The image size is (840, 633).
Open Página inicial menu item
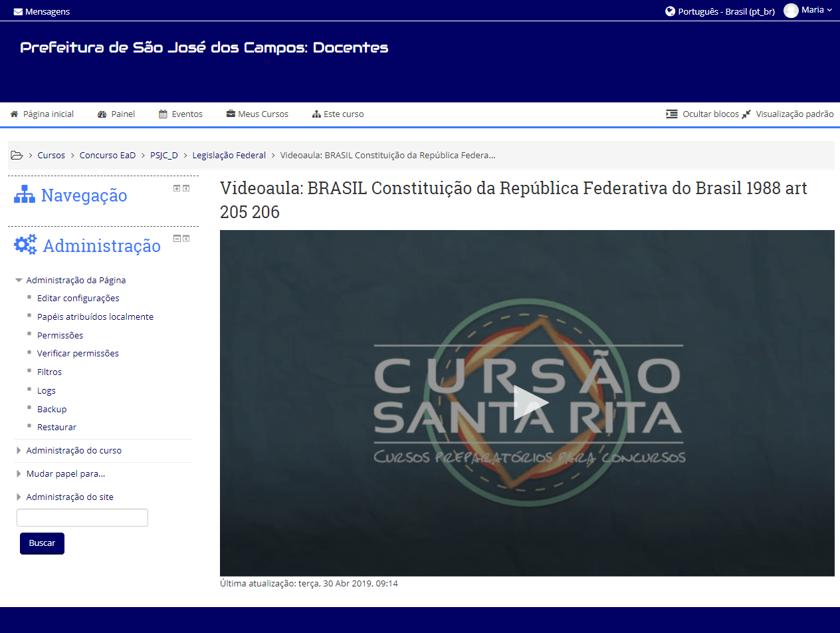(x=49, y=114)
